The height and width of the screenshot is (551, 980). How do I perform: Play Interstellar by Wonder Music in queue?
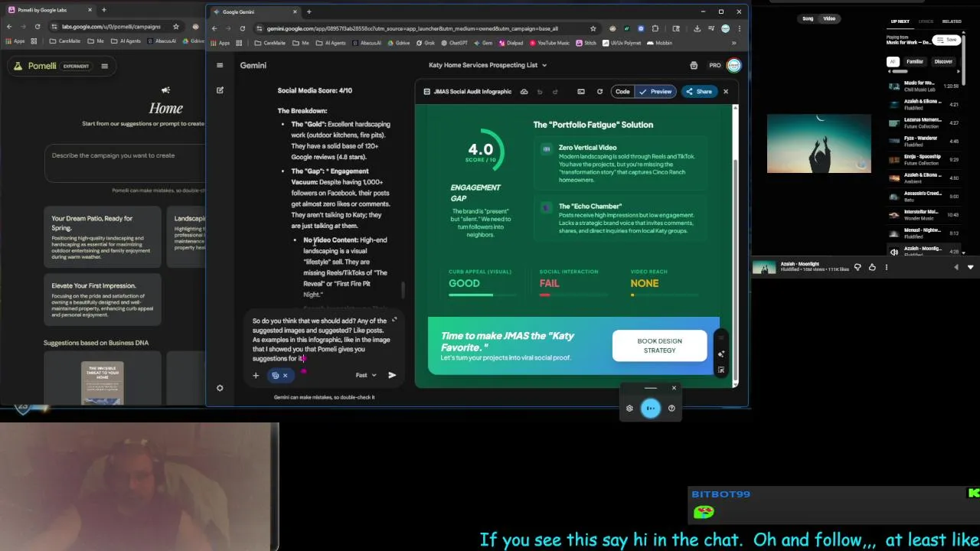tap(924, 214)
